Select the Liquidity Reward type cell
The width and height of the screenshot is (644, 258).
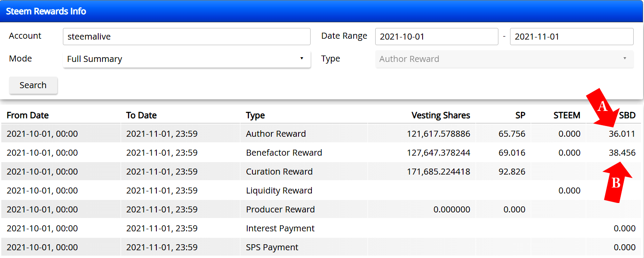(x=304, y=190)
